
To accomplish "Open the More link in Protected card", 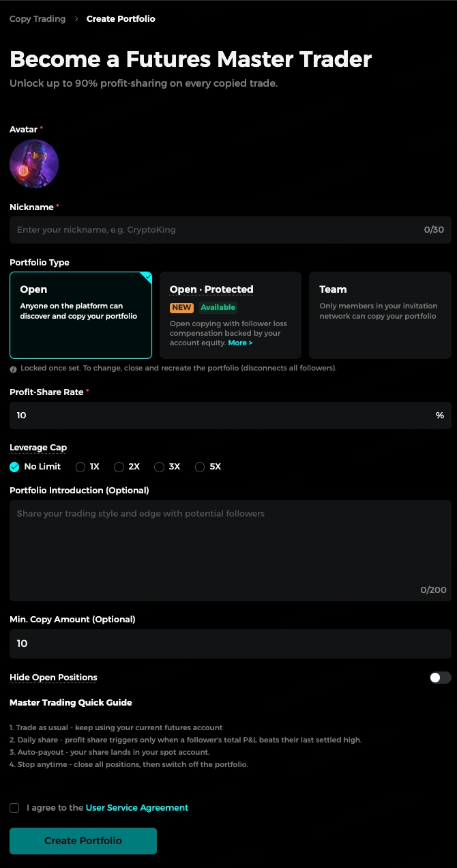I will 240,343.
